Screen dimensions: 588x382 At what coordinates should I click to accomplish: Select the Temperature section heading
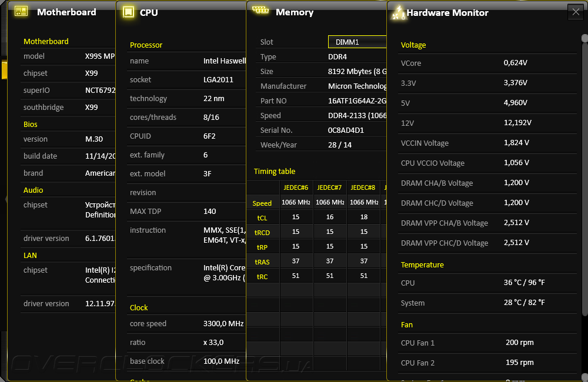422,264
